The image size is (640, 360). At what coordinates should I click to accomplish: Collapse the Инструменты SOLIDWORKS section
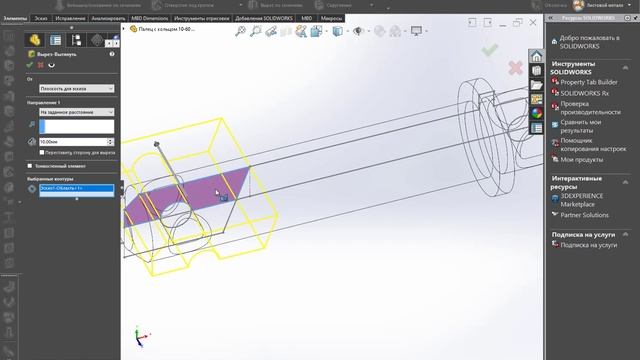[625, 68]
